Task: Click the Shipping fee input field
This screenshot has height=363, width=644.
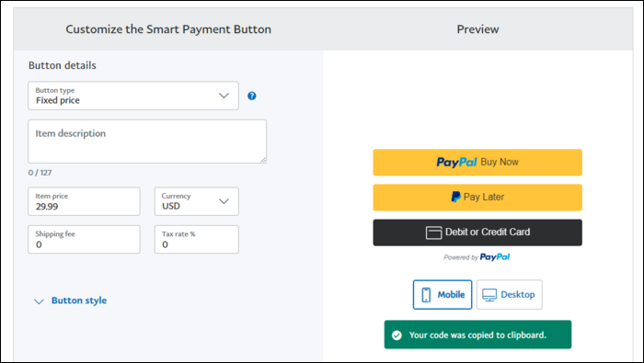Action: (84, 239)
